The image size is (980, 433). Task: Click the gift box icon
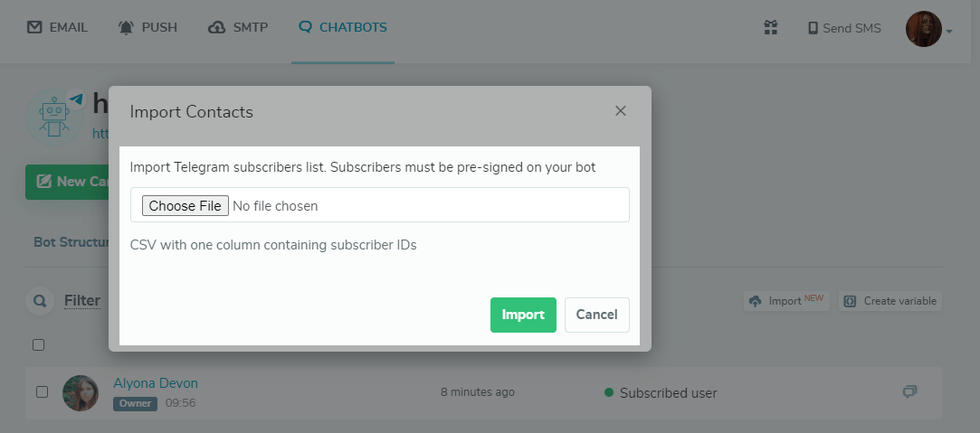coord(771,28)
